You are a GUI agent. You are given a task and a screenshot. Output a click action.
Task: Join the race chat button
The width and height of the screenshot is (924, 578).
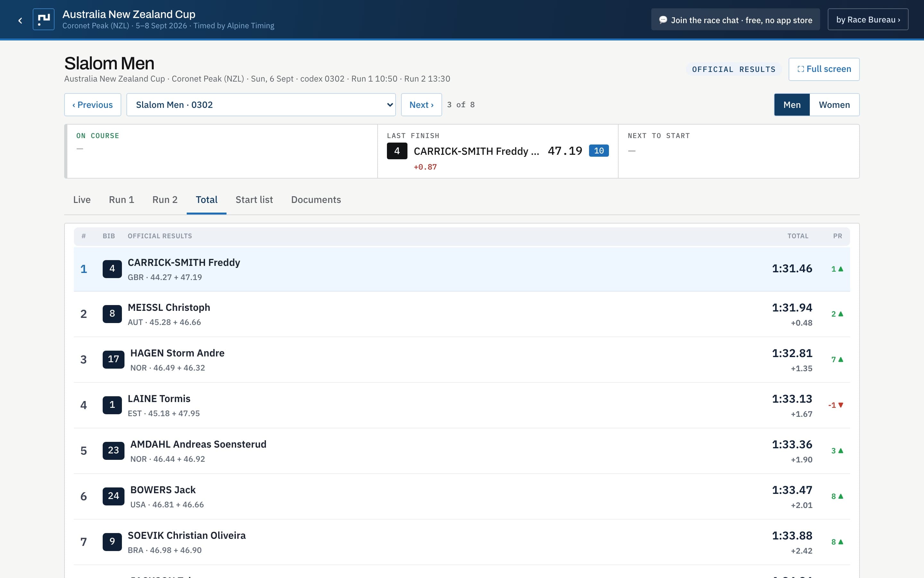[x=735, y=20]
